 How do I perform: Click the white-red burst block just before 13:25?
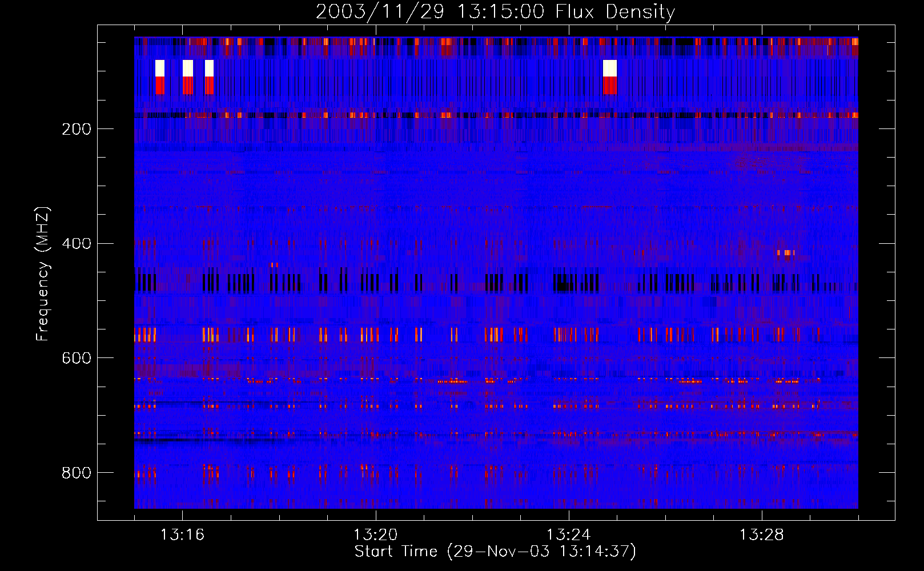pos(610,77)
